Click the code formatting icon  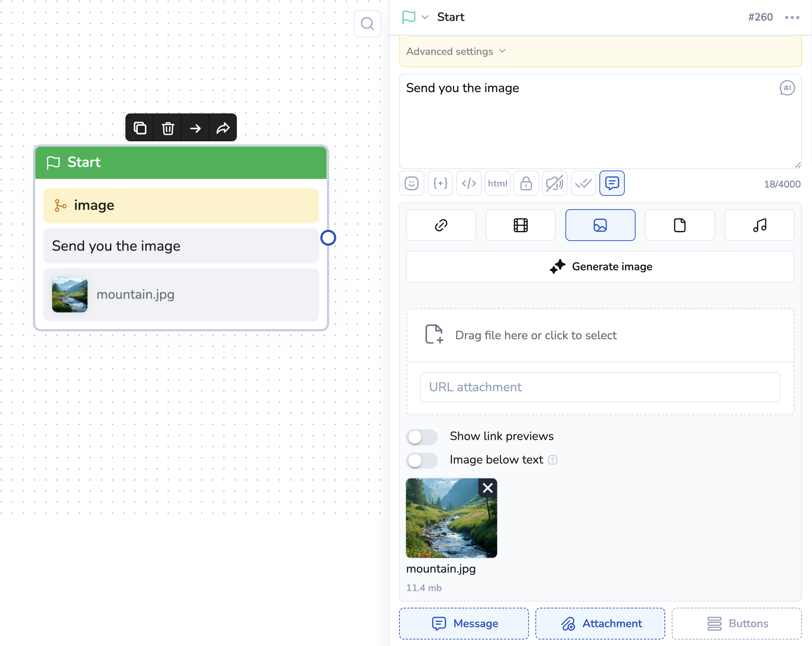click(x=469, y=183)
